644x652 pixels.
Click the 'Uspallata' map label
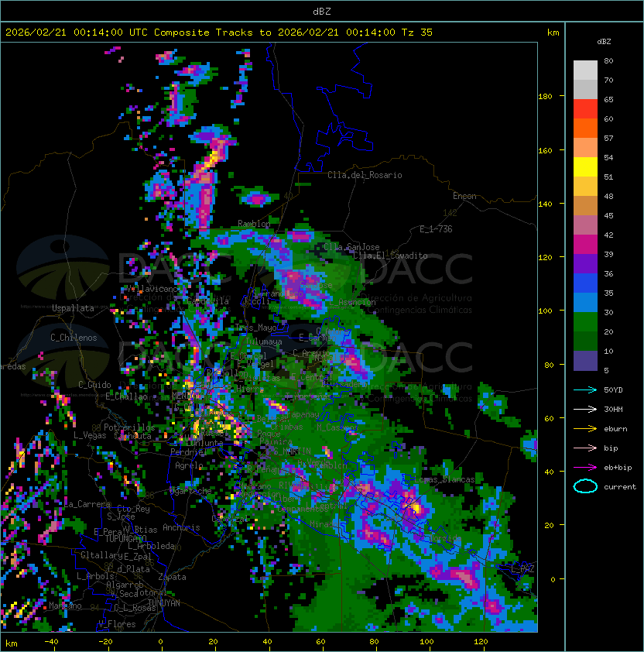click(73, 308)
